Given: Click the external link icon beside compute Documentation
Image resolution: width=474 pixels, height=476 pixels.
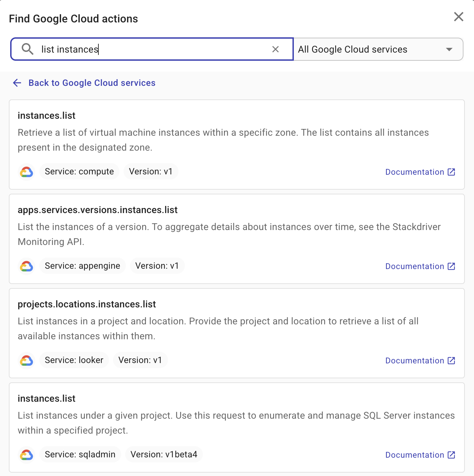Looking at the screenshot, I should click(x=451, y=172).
